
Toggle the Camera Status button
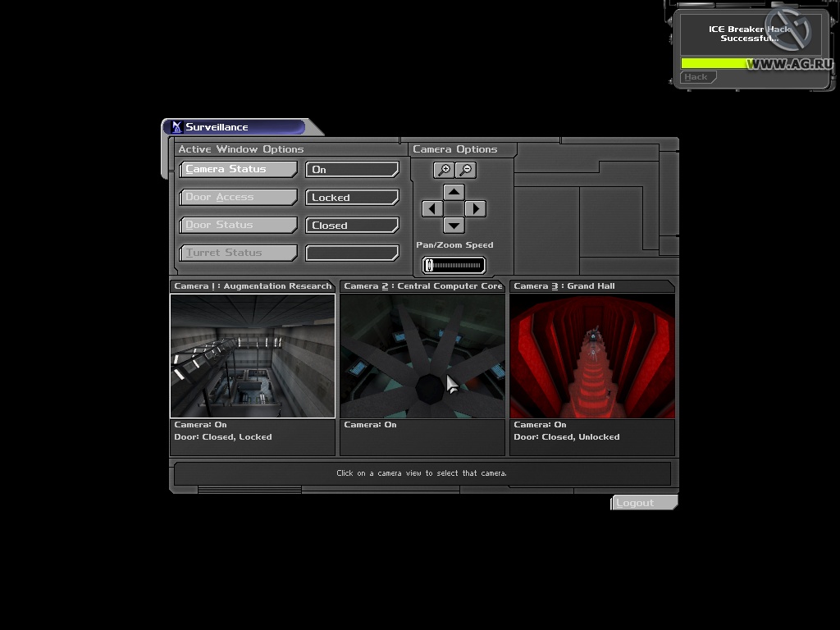[x=238, y=170]
